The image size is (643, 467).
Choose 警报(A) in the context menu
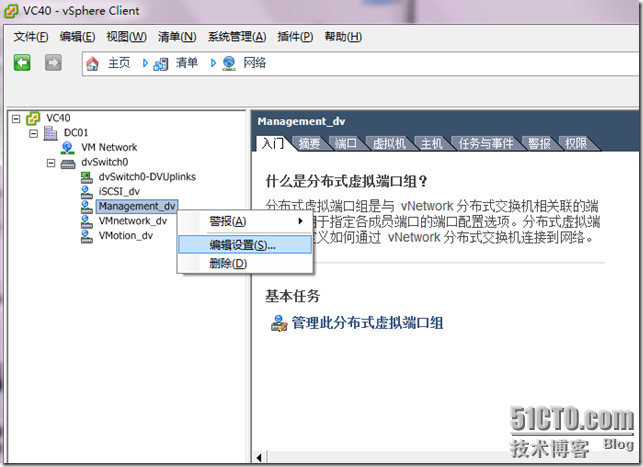click(245, 221)
